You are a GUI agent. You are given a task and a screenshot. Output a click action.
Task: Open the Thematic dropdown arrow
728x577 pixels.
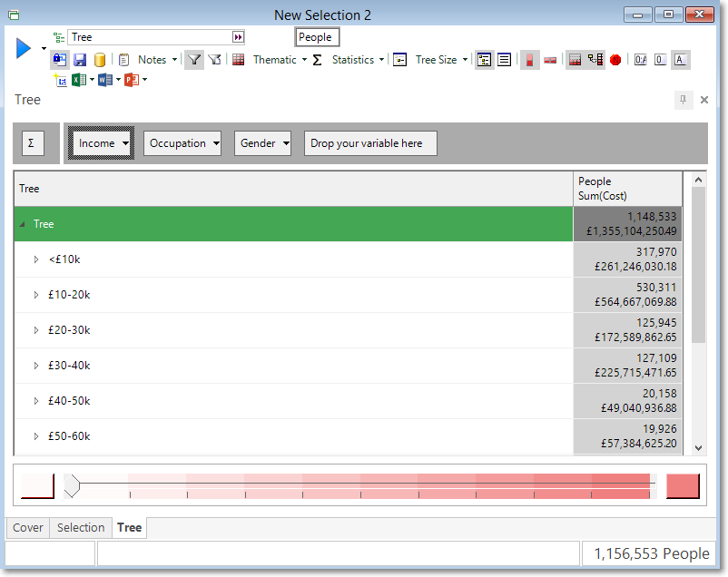point(305,60)
